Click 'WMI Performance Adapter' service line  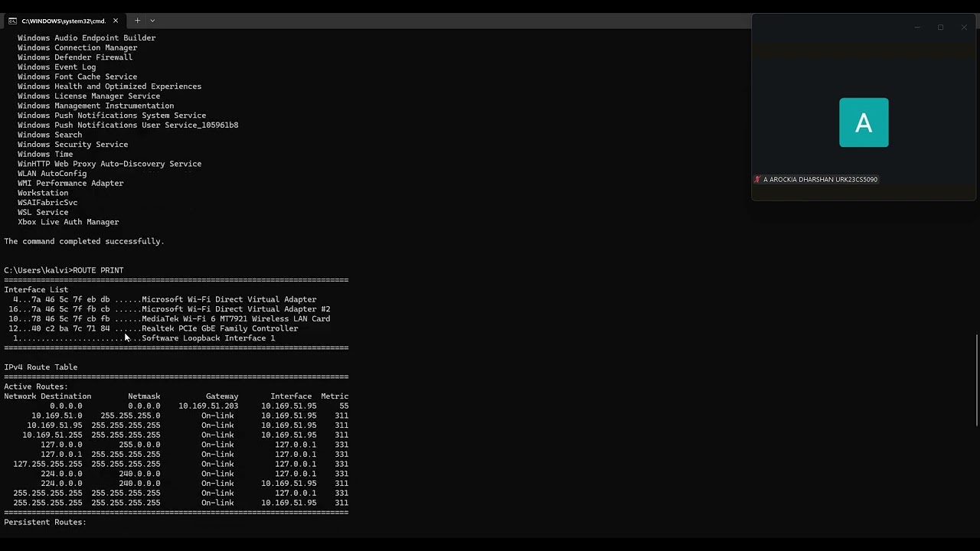(x=70, y=184)
